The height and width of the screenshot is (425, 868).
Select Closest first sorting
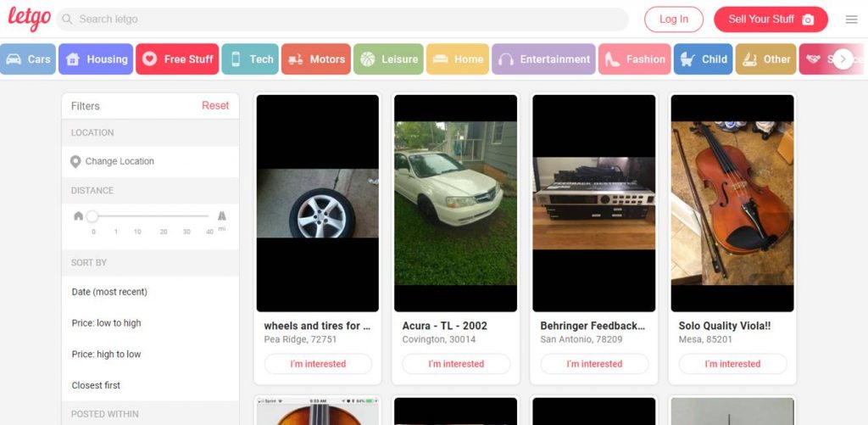click(96, 385)
